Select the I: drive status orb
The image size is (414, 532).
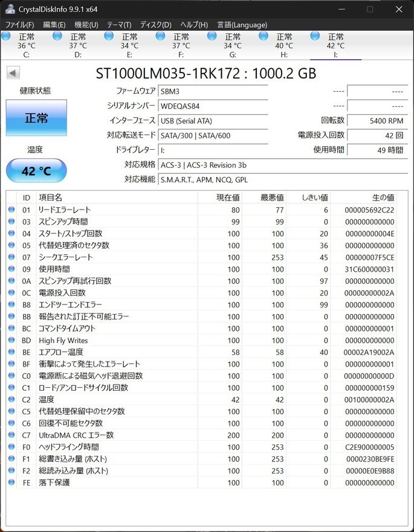pos(315,36)
